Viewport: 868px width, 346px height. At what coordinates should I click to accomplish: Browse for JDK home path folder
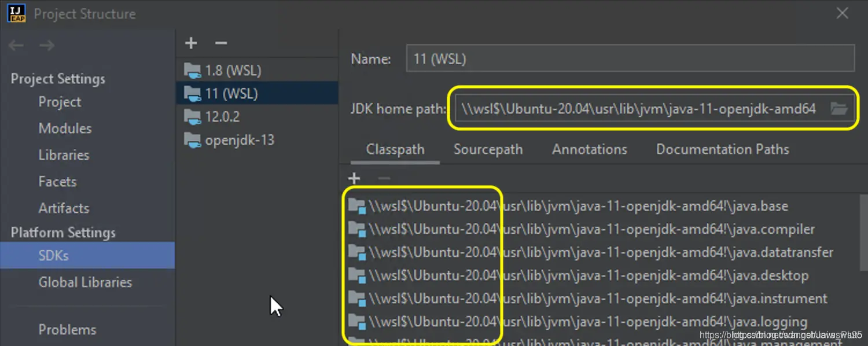(839, 108)
